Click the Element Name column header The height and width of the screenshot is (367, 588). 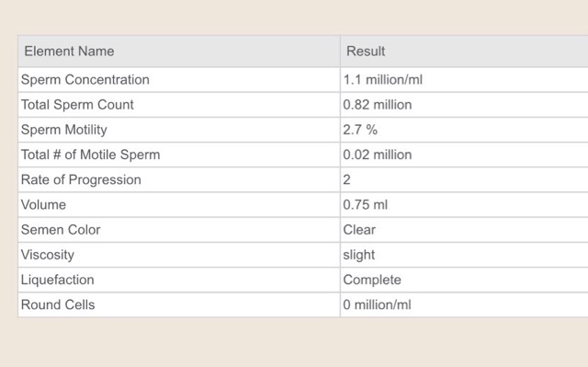(x=69, y=51)
